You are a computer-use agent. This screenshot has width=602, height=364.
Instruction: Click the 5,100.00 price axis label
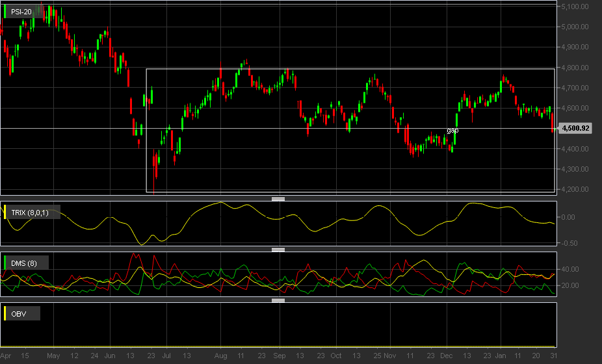coord(575,6)
